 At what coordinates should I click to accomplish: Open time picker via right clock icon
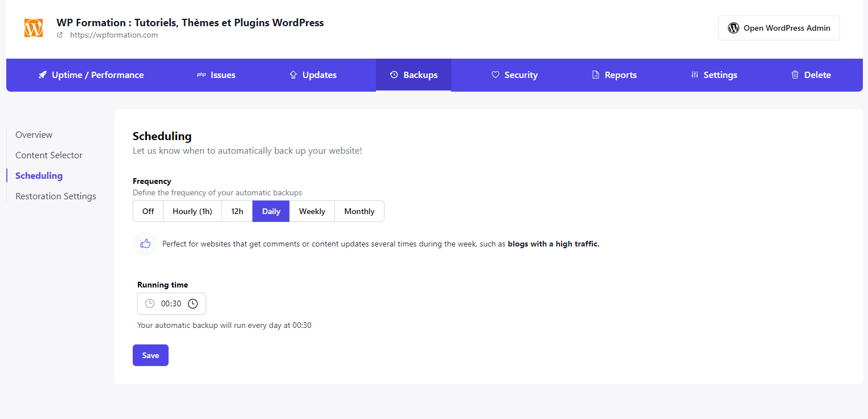tap(193, 303)
